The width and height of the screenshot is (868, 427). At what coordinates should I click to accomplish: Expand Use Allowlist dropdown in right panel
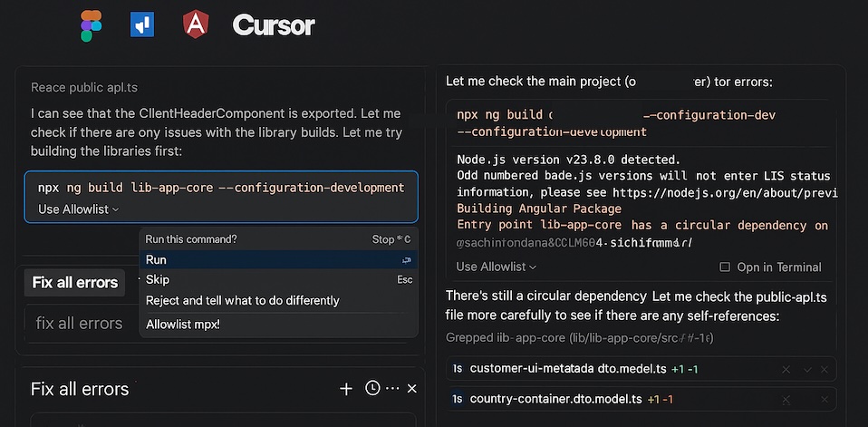click(496, 267)
